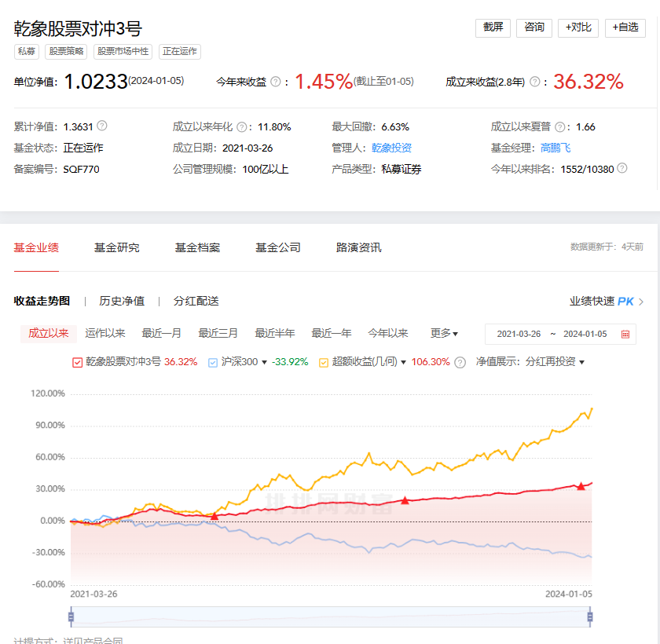This screenshot has width=660, height=644.
Task: Click first red triangle marker on chart
Action: pyautogui.click(x=214, y=516)
